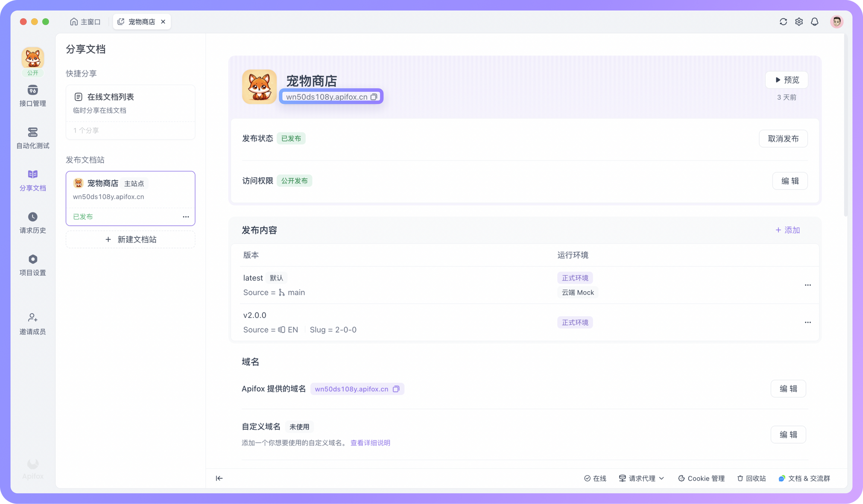Viewport: 863px width, 504px height.
Task: Open settings gear in the top bar
Action: click(799, 22)
